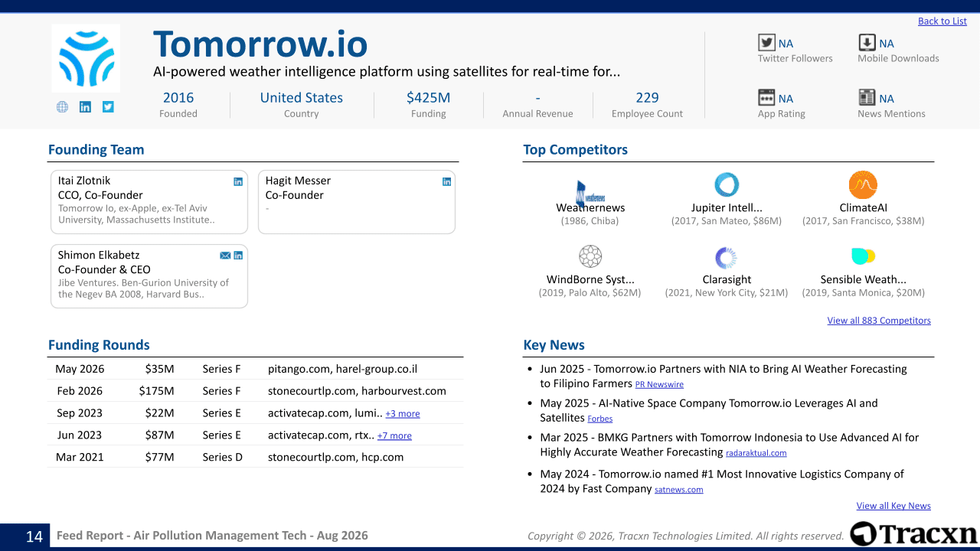Open the View all Key News link
Image resolution: width=980 pixels, height=551 pixels.
click(x=893, y=506)
